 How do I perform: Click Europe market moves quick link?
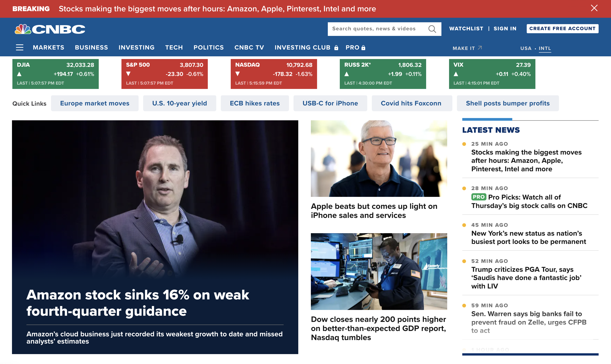tap(95, 103)
